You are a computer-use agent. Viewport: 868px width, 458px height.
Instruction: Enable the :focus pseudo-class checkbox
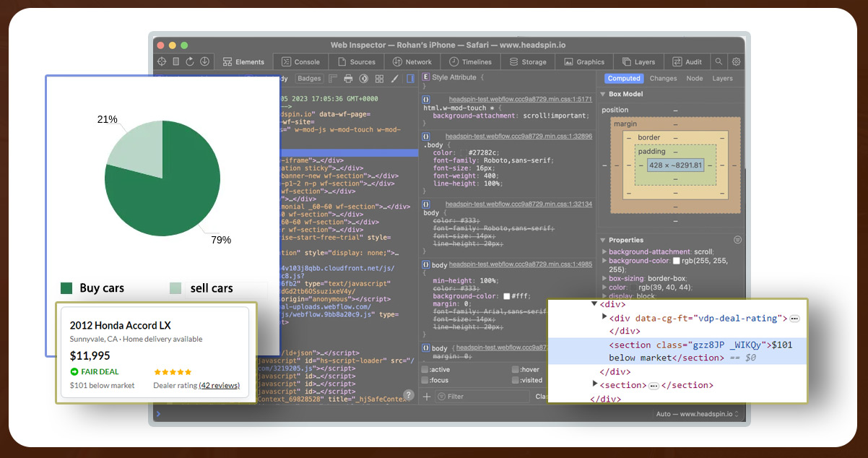click(425, 380)
